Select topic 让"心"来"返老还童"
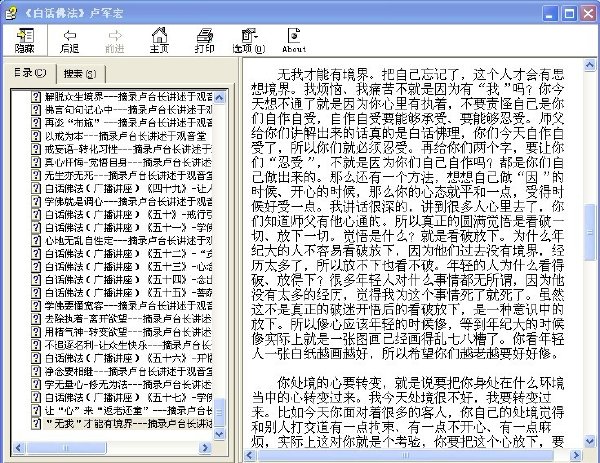 (x=128, y=410)
